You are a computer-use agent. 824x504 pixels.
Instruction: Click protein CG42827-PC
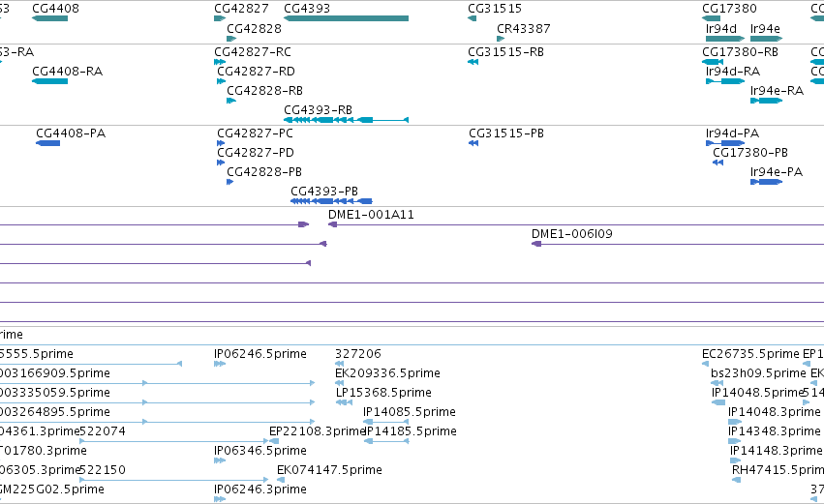[x=255, y=133]
